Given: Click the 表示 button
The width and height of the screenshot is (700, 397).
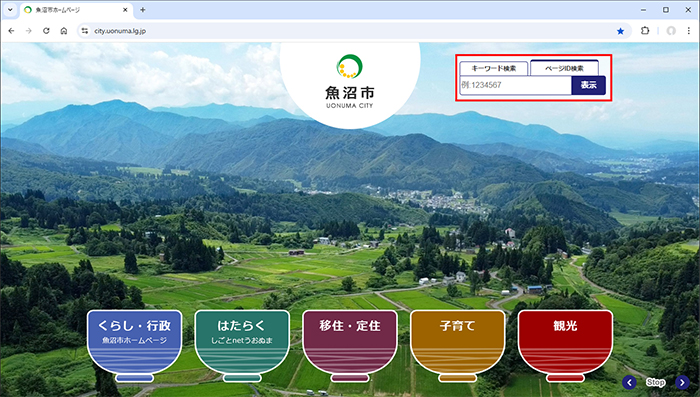Looking at the screenshot, I should point(588,85).
